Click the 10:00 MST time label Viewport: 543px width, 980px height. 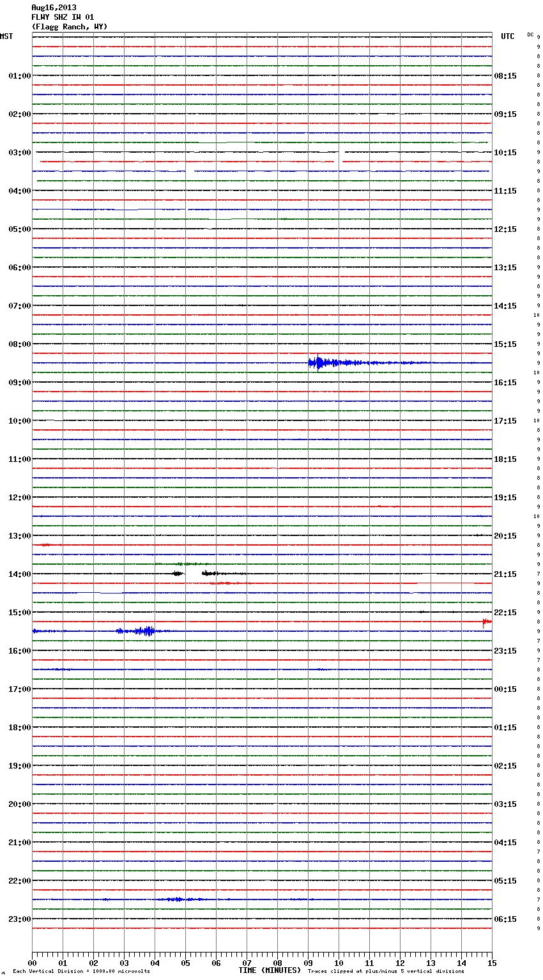(x=19, y=421)
